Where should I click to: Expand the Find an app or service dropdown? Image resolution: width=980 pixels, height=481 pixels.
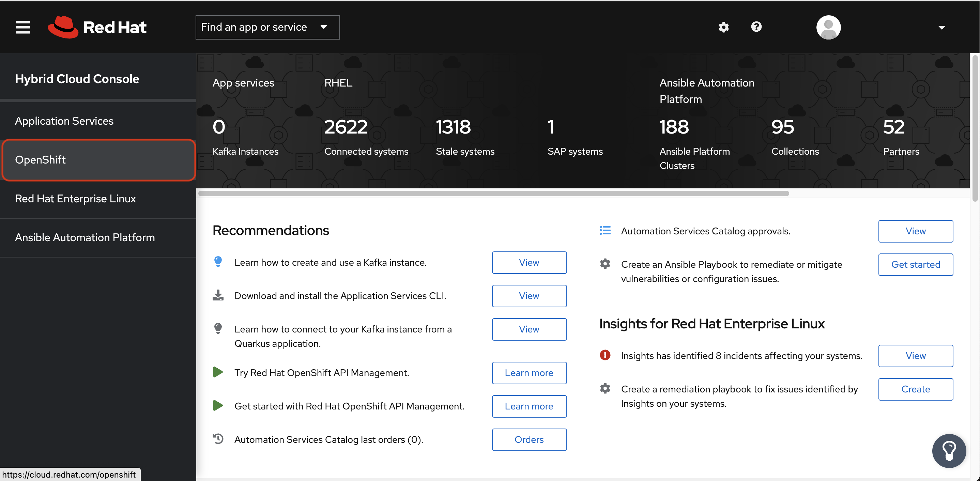[x=267, y=27]
